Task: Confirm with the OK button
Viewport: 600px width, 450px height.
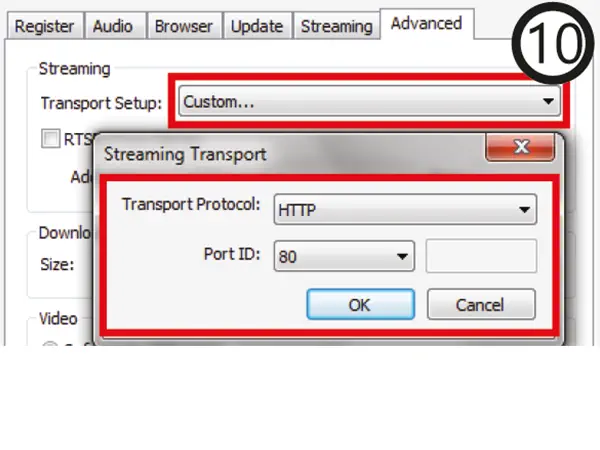Action: point(360,305)
